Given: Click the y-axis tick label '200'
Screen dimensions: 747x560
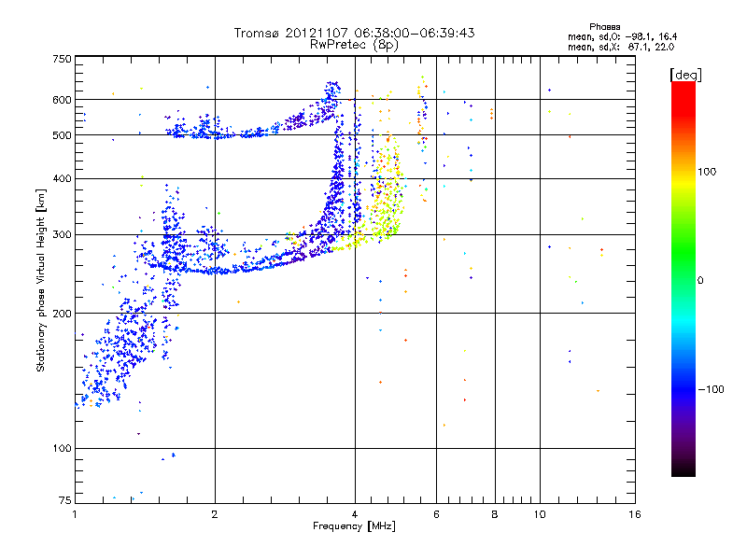Looking at the screenshot, I should [62, 314].
